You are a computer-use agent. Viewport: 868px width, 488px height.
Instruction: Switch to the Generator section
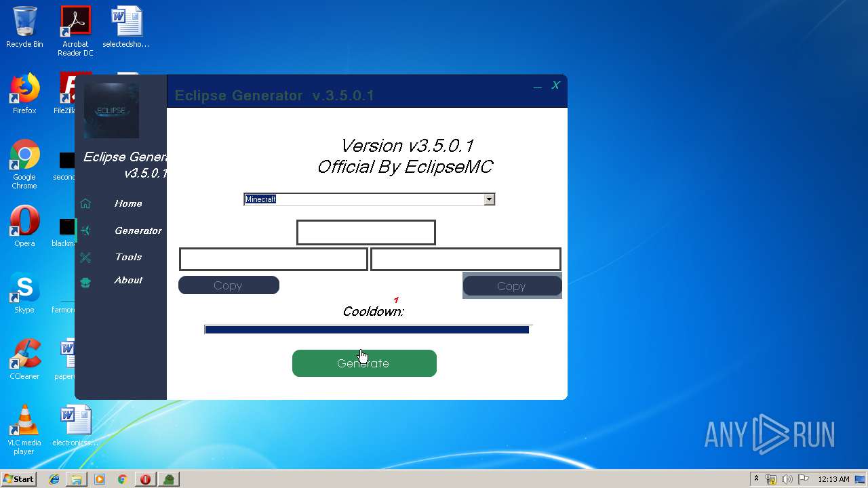tap(138, 230)
